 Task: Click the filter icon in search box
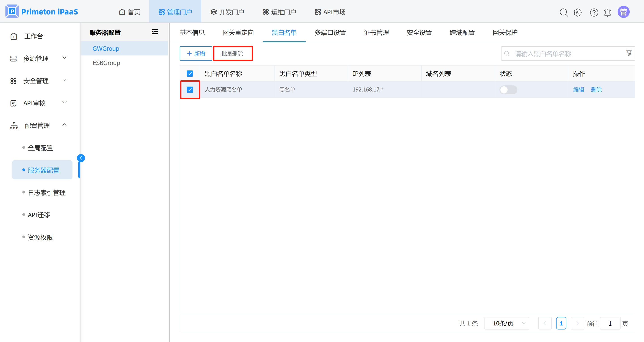point(629,53)
